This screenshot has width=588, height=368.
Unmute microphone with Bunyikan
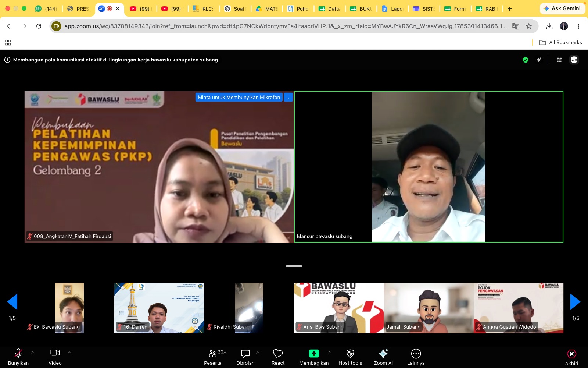18,357
